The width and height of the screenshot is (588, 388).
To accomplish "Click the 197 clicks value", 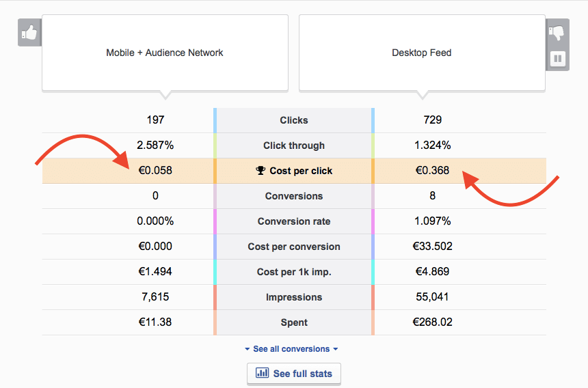I will [155, 120].
